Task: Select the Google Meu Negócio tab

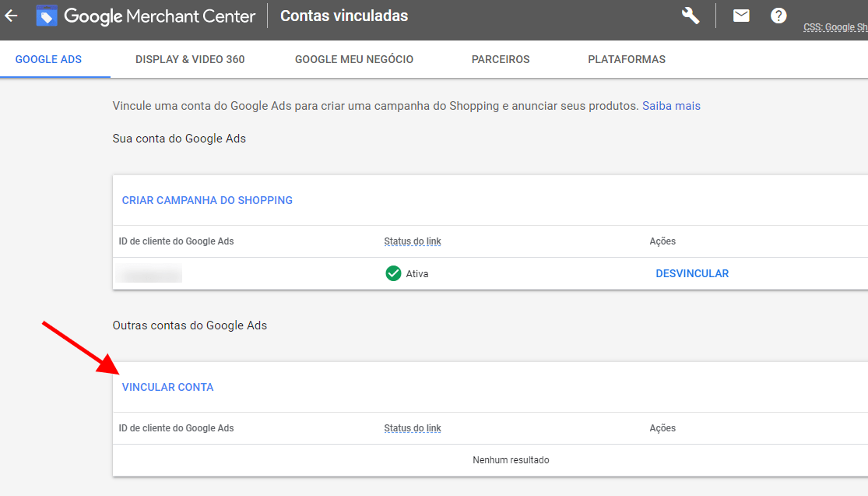Action: (x=353, y=59)
